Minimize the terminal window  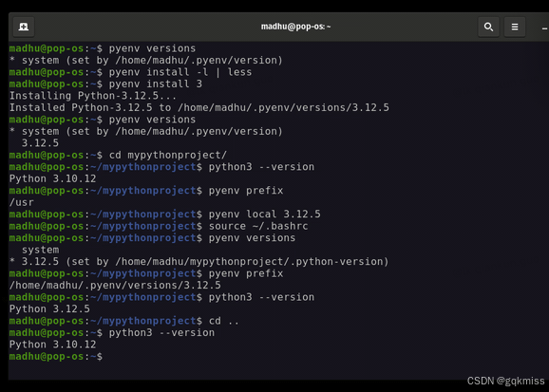point(544,28)
